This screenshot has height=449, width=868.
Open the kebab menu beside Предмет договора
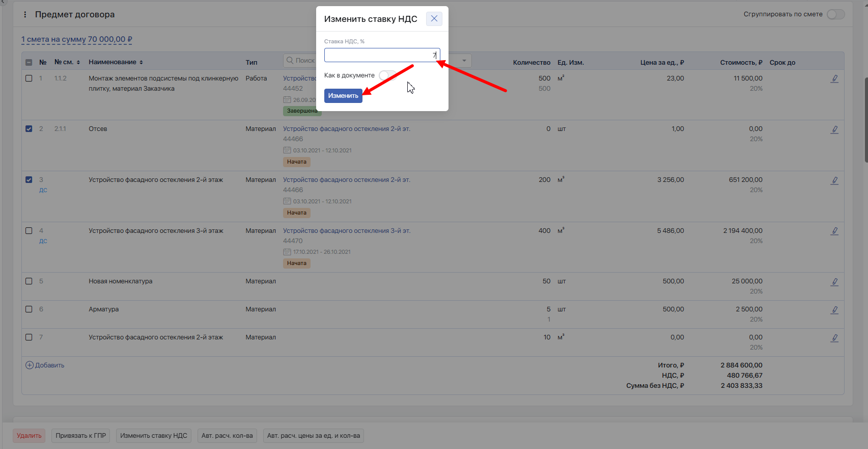(25, 15)
